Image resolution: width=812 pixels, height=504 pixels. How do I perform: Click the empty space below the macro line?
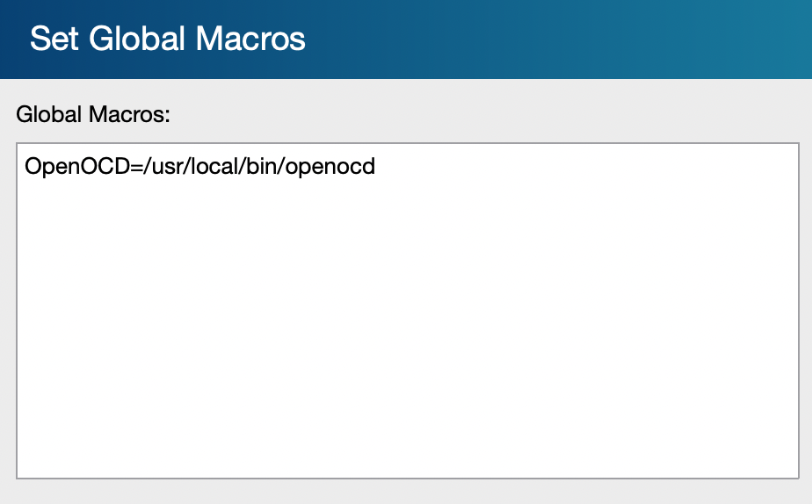click(x=408, y=233)
